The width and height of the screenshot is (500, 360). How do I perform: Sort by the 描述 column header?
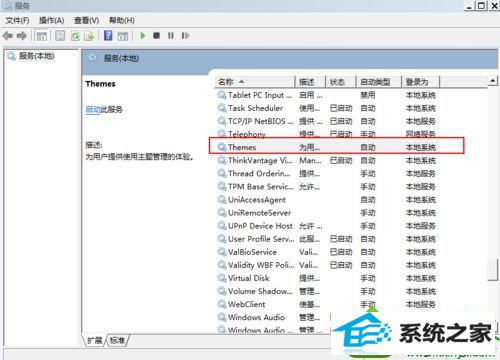pyautogui.click(x=310, y=82)
